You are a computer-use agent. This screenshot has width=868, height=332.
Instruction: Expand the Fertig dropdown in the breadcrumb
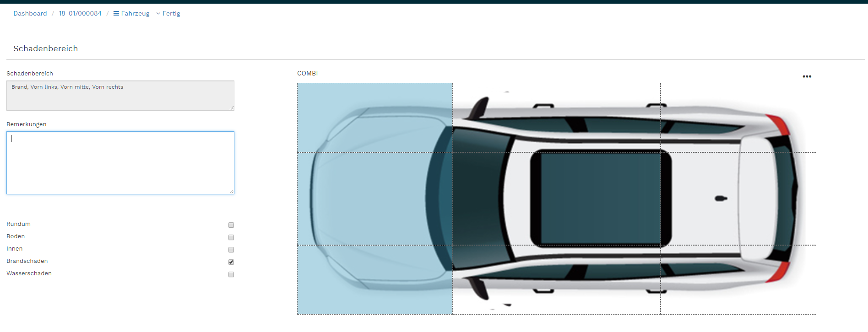(x=168, y=14)
